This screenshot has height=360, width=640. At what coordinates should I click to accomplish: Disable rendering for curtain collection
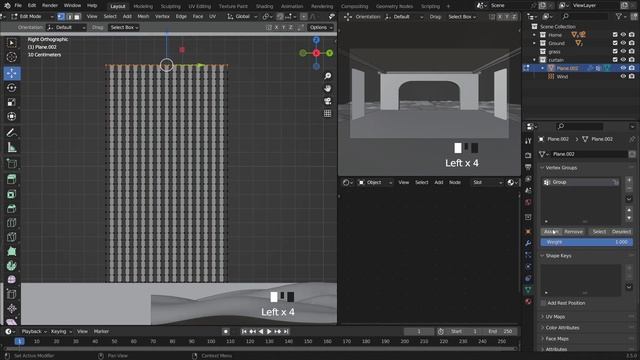coord(632,60)
